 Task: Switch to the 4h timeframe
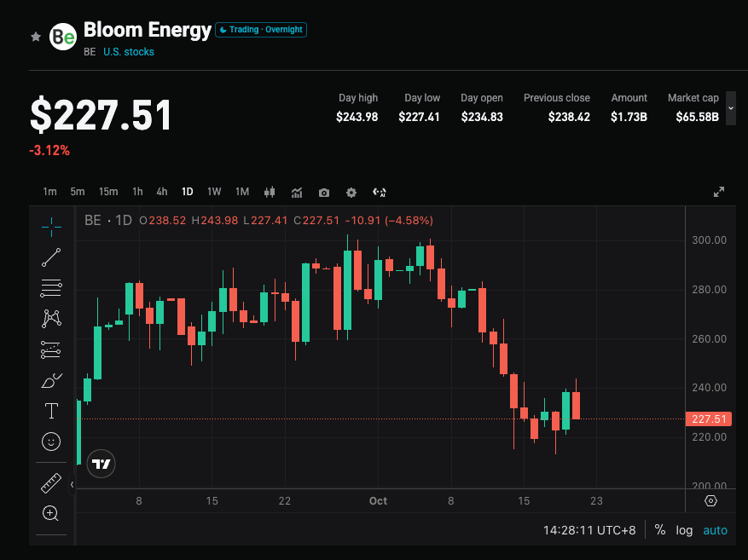[x=162, y=192]
